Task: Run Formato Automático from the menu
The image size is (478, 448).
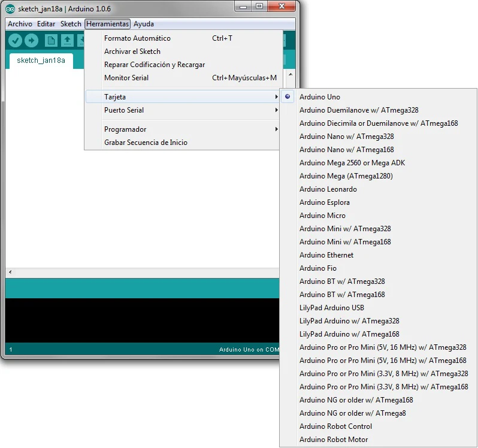Action: point(137,38)
